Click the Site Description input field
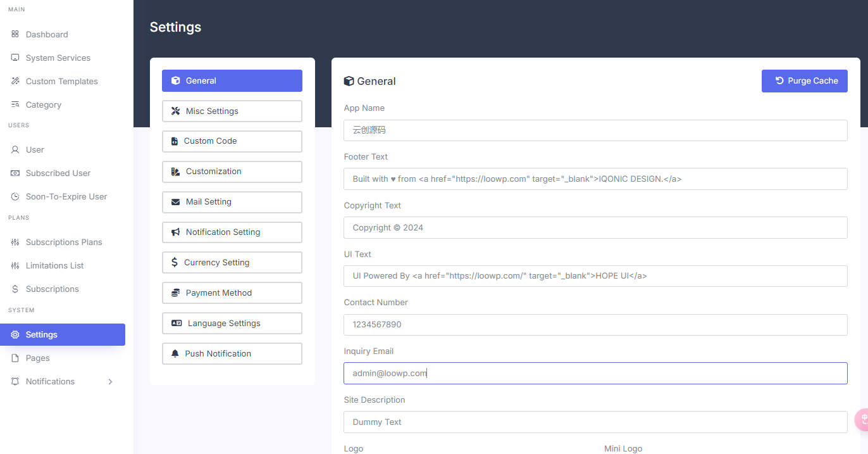868x454 pixels. click(x=595, y=422)
